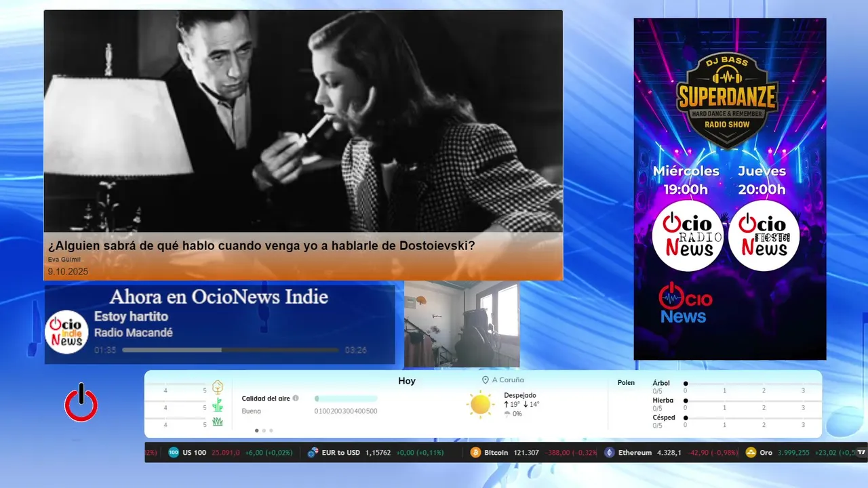Click the Bitcoin ticker label
This screenshot has width=868, height=488.
tap(496, 453)
